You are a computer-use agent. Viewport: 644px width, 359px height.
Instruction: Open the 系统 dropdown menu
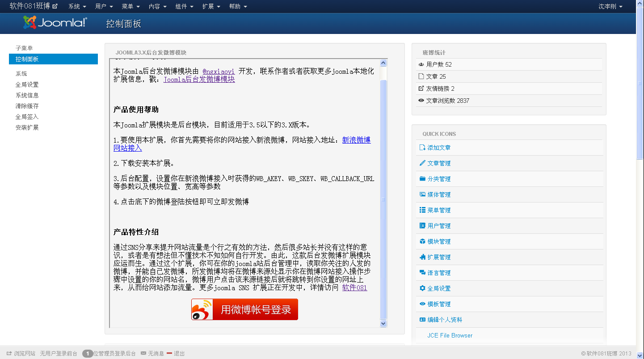click(77, 6)
